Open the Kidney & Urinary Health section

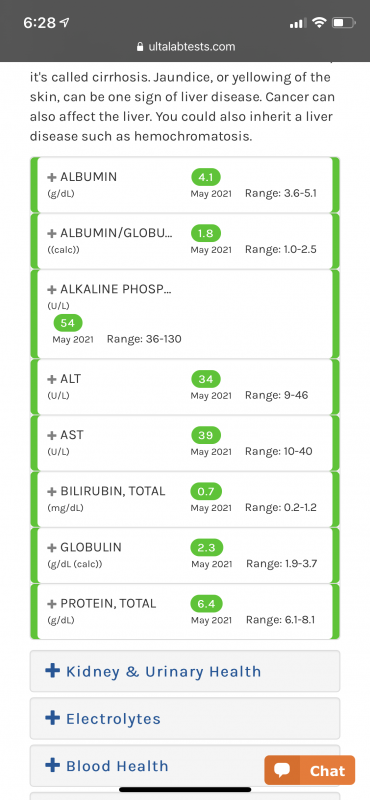point(185,671)
